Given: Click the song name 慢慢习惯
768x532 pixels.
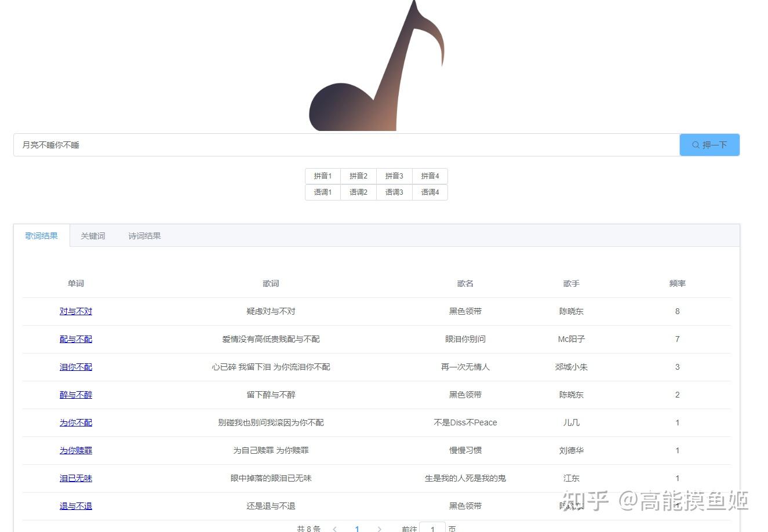Looking at the screenshot, I should coord(465,450).
